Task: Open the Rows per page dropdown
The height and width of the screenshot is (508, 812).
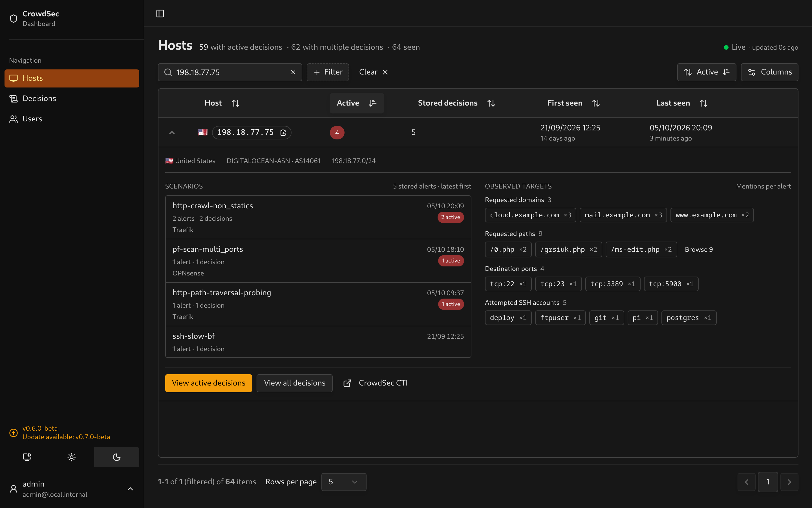Action: [344, 482]
